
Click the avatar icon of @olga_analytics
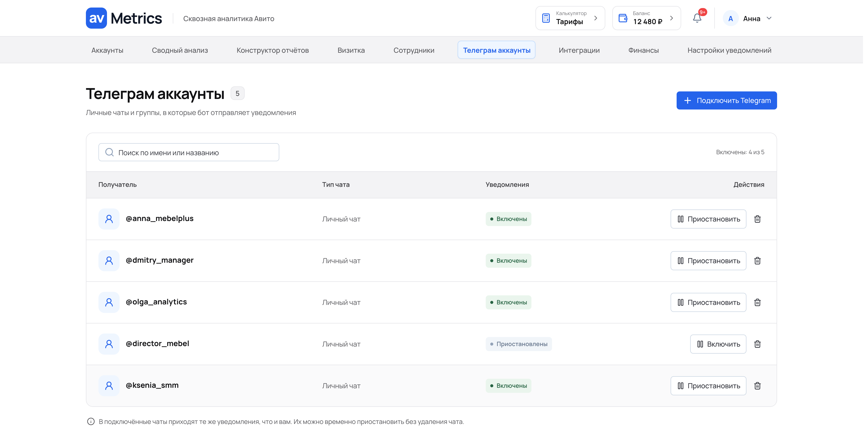tap(109, 303)
